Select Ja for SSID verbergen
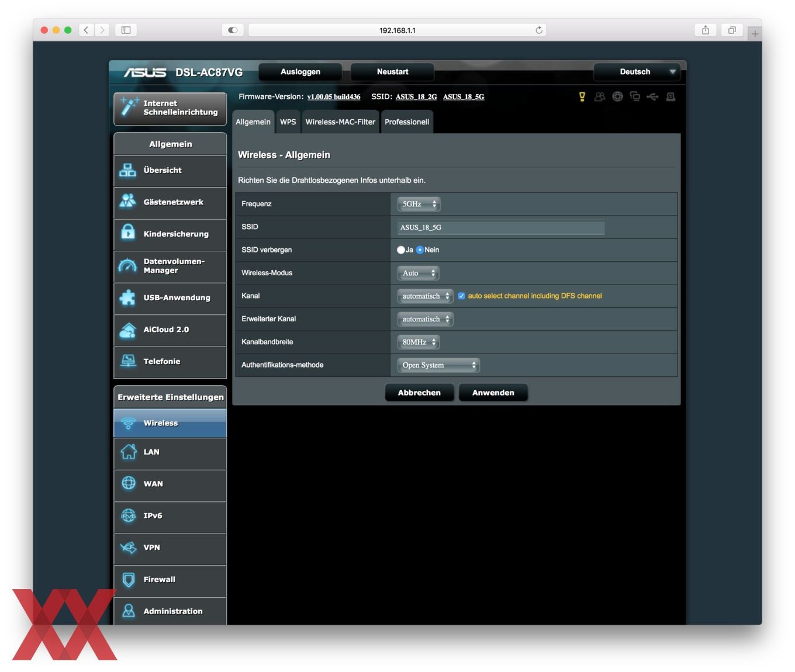795x672 pixels. 401,250
